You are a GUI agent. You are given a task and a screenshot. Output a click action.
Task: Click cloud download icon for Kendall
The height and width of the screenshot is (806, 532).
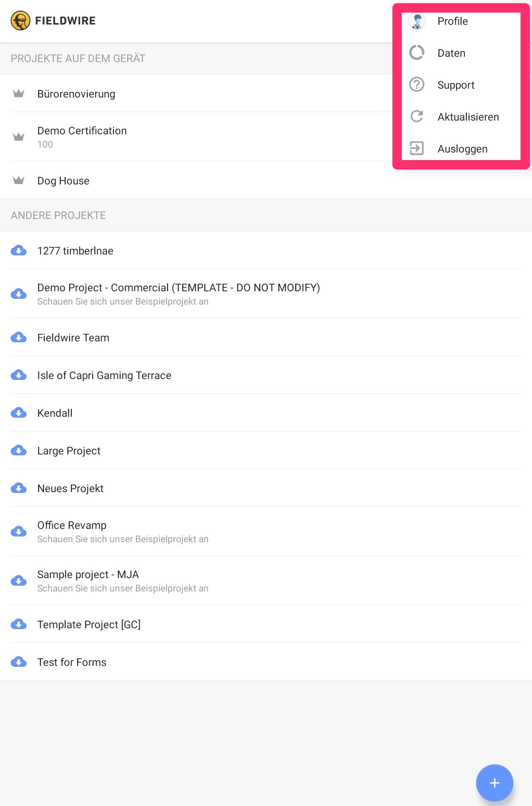19,413
